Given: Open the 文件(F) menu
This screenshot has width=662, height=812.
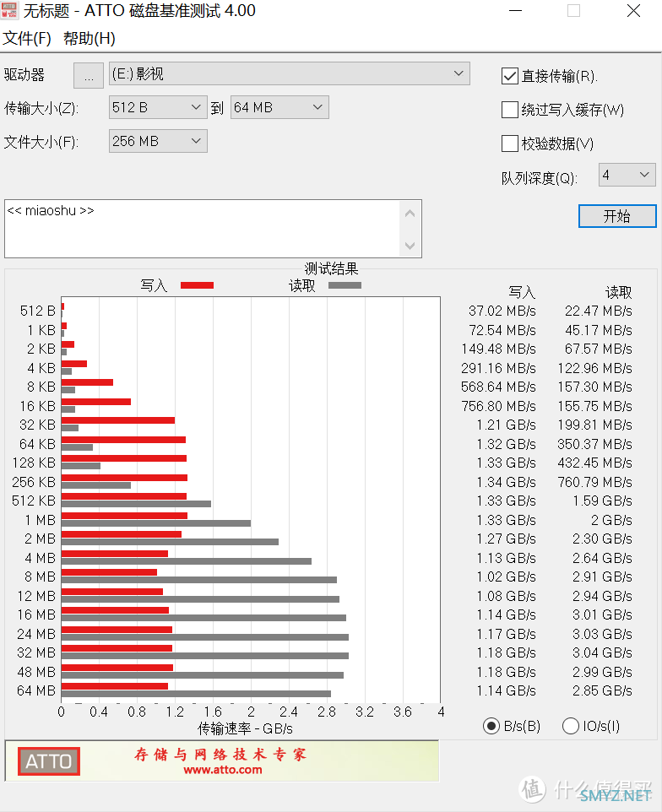Looking at the screenshot, I should click(28, 39).
